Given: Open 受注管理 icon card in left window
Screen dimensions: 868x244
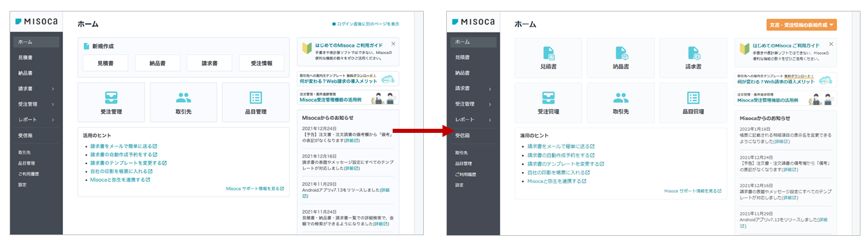Looking at the screenshot, I should [111, 102].
